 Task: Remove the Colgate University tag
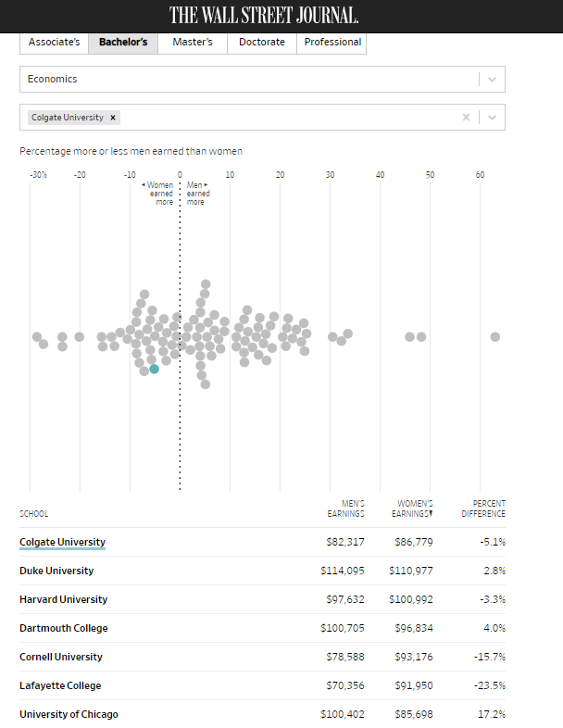coord(113,118)
